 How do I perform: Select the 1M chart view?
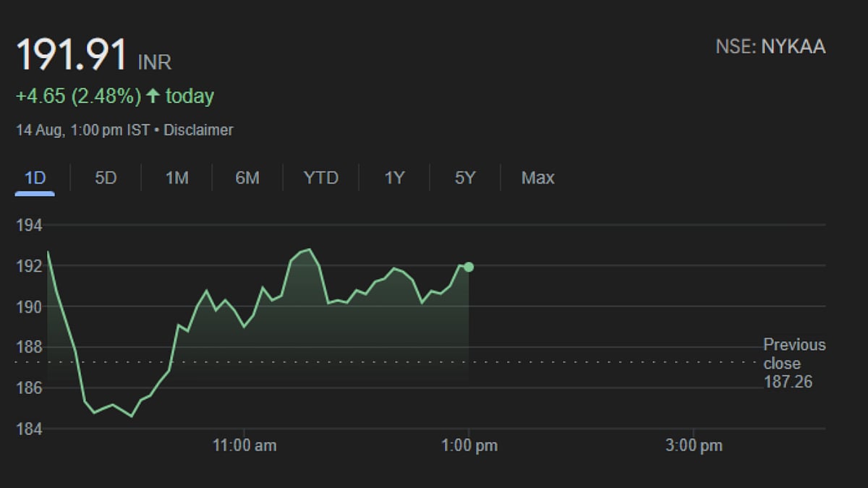tap(176, 178)
